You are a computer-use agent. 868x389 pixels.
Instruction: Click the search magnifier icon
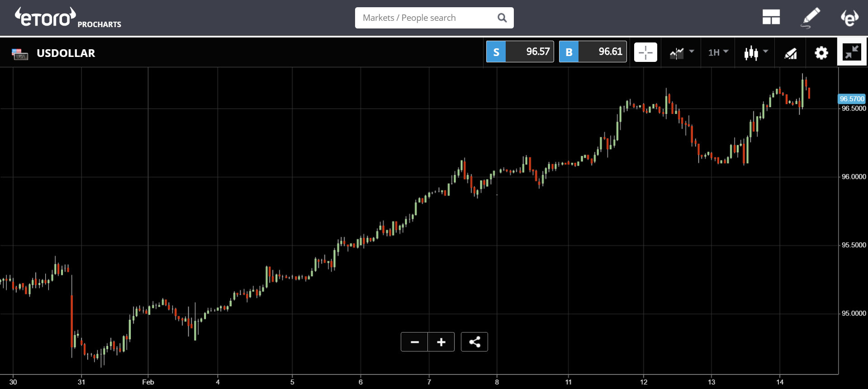[502, 18]
